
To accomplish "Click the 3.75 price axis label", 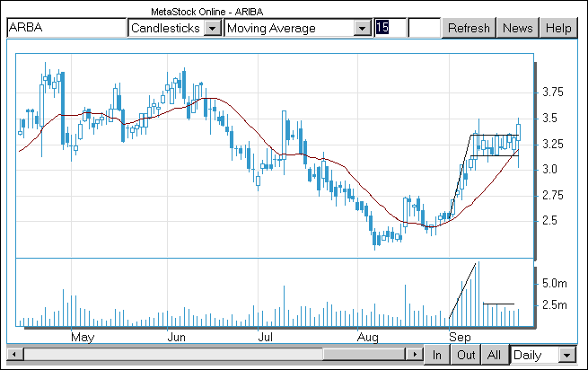I will point(553,92).
